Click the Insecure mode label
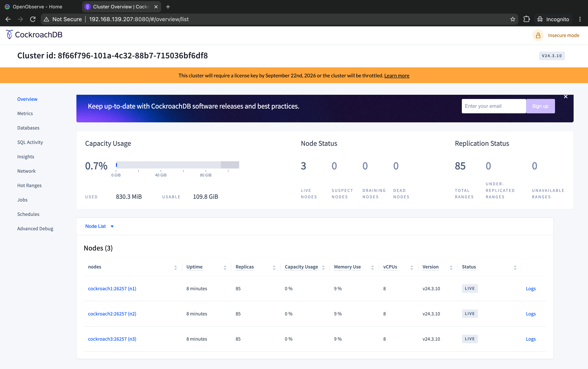The image size is (588, 369). coord(564,36)
